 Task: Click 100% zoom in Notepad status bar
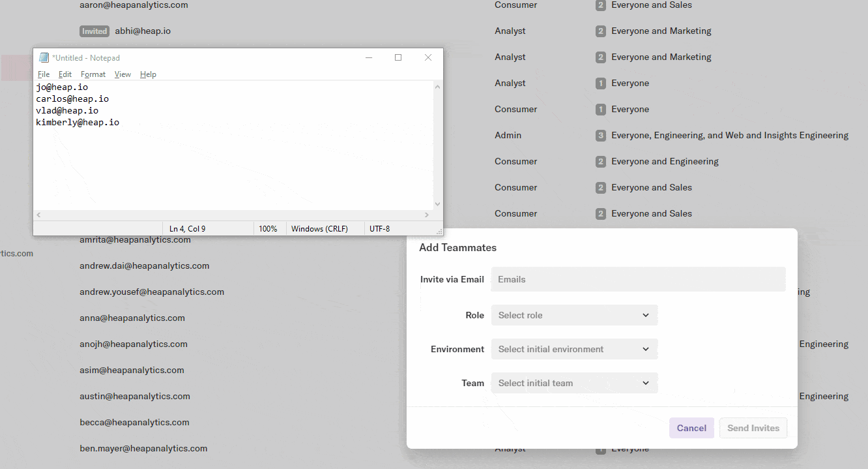268,229
